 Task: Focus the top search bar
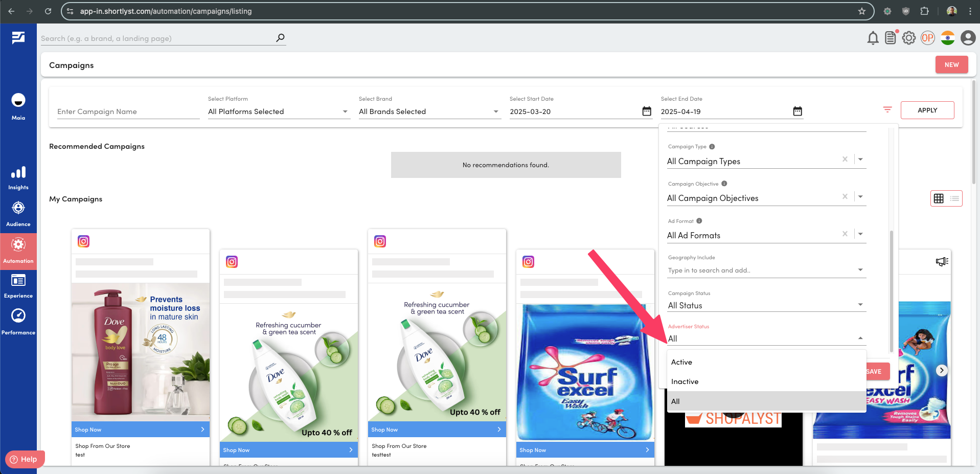[157, 38]
